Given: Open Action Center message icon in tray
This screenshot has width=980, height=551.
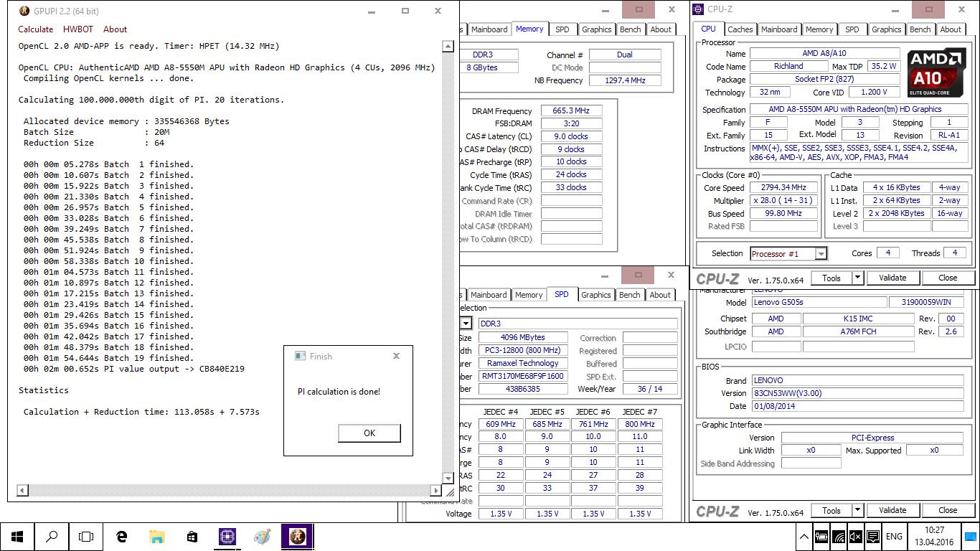Looking at the screenshot, I should [872, 536].
